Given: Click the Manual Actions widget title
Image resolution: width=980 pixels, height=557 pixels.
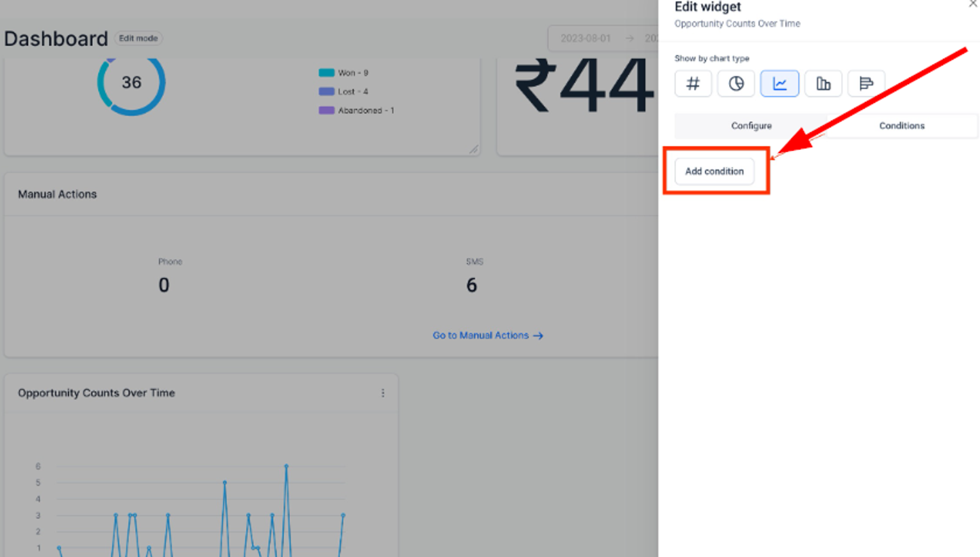Looking at the screenshot, I should tap(57, 194).
